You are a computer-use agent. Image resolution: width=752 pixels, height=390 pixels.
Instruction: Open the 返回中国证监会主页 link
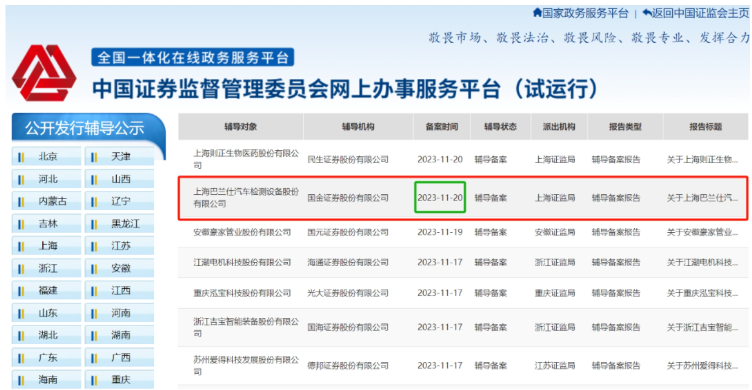pyautogui.click(x=700, y=13)
